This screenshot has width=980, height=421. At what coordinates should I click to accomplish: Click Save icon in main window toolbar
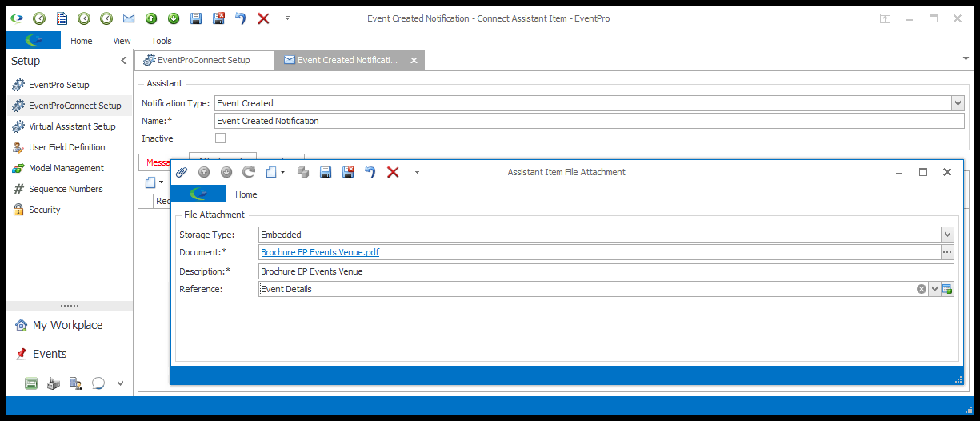tap(196, 18)
